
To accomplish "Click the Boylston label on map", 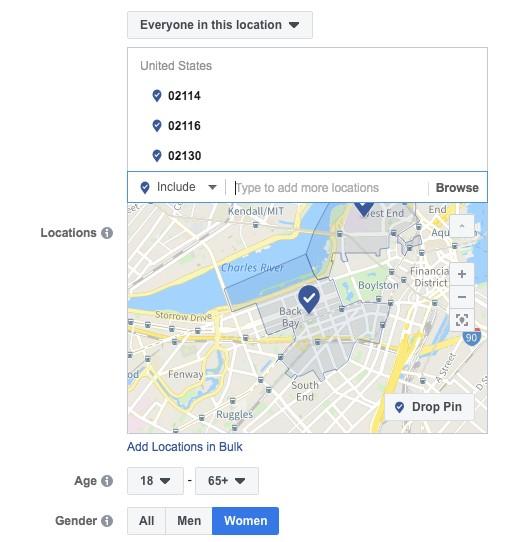I will tap(378, 285).
